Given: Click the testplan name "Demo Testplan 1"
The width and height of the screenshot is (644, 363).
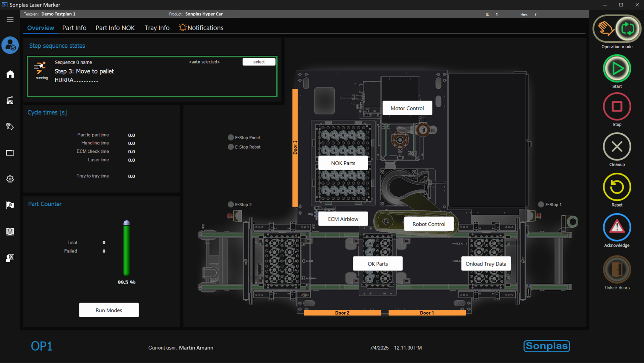Looking at the screenshot, I should coord(58,14).
